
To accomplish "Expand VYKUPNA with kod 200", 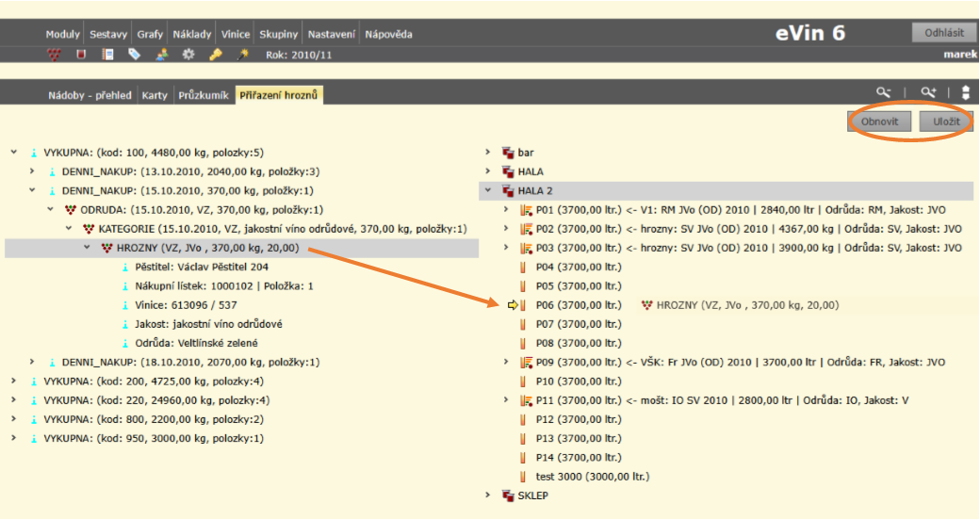I will pyautogui.click(x=13, y=381).
